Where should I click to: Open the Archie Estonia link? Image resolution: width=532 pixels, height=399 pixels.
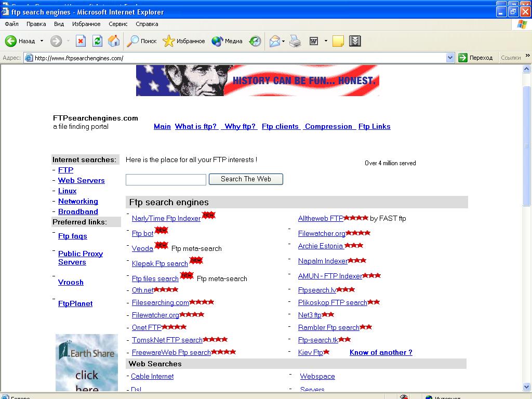click(x=321, y=246)
